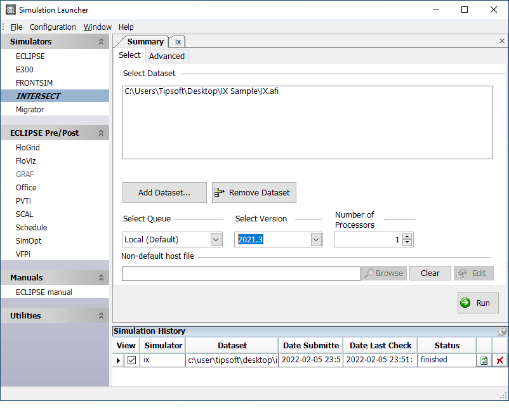Open the Configuration menu
The width and height of the screenshot is (509, 420).
[53, 27]
